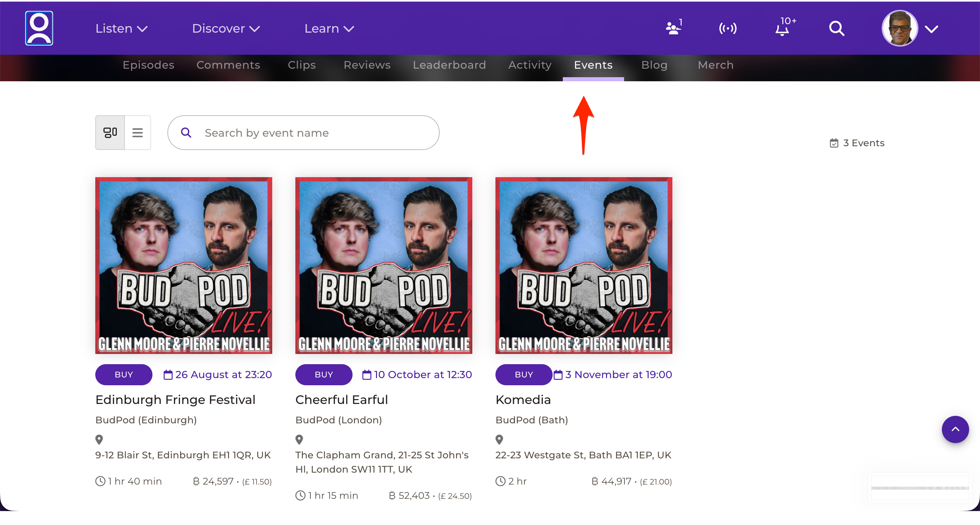Viewport: 980px width, 525px height.
Task: Open the Edinburgh Fringe Festival event title
Action: [x=175, y=400]
